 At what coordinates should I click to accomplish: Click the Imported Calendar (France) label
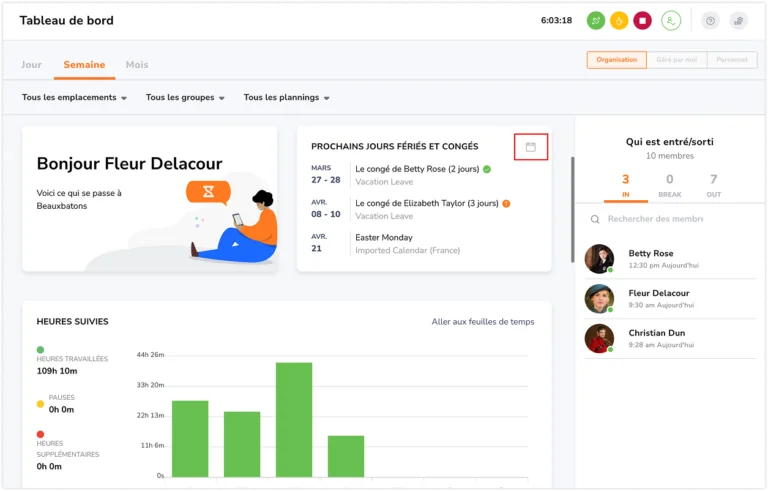tap(408, 250)
